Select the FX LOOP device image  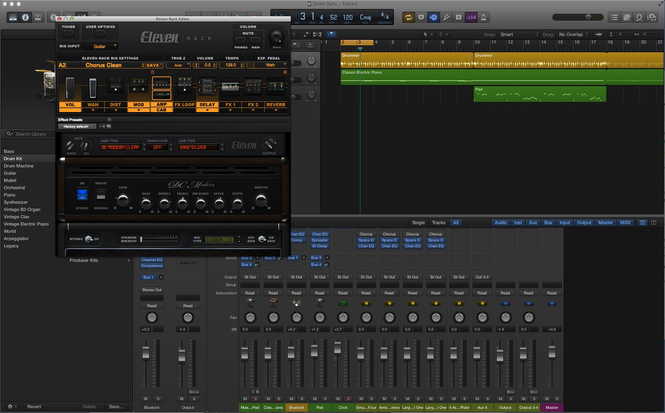[184, 85]
